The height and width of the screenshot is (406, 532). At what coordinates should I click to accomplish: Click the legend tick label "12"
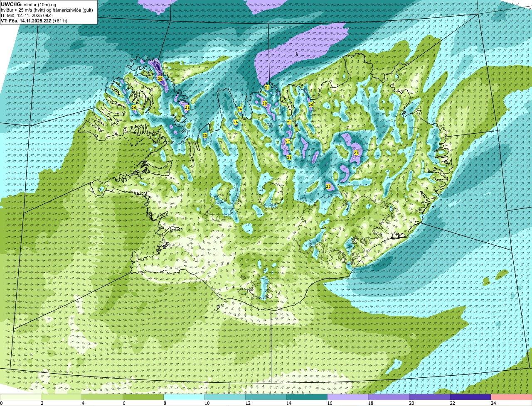pos(248,403)
